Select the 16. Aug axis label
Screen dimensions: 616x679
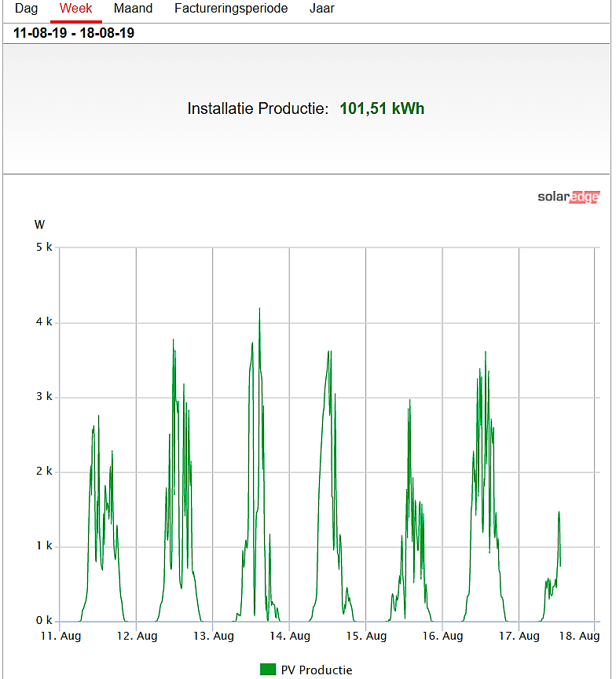click(x=443, y=636)
